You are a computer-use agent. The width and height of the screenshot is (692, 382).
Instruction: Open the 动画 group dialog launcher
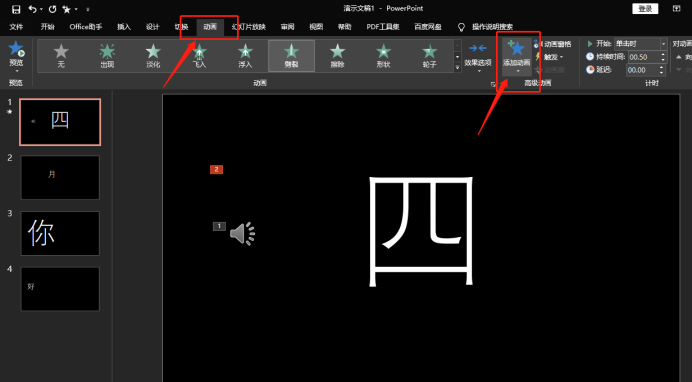tap(493, 84)
